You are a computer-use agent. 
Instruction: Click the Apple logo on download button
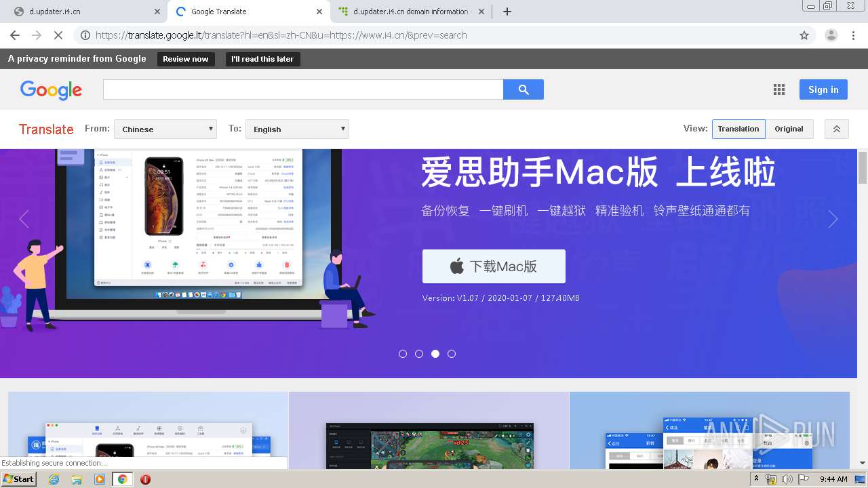click(457, 266)
